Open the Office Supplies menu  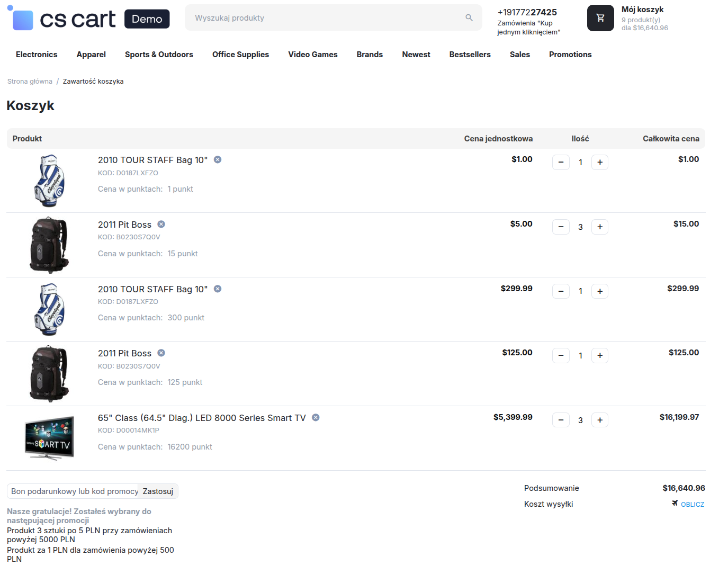[x=240, y=55]
